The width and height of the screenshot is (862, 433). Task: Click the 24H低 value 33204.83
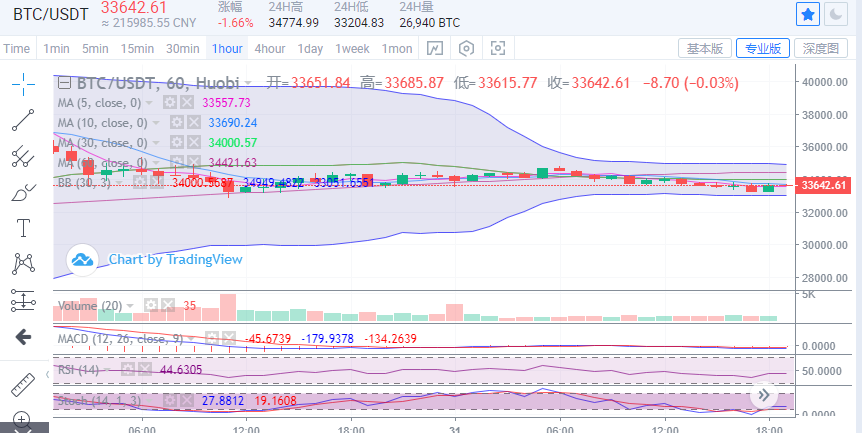pyautogui.click(x=359, y=23)
